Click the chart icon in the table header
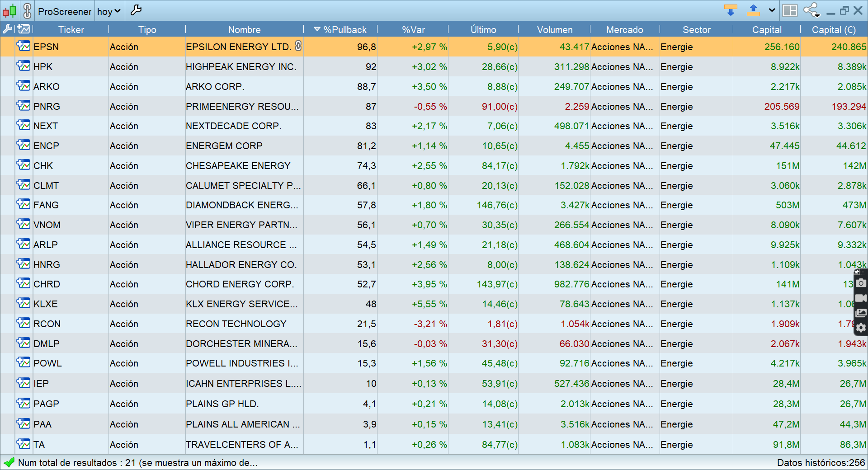The height and width of the screenshot is (470, 868). tap(24, 29)
